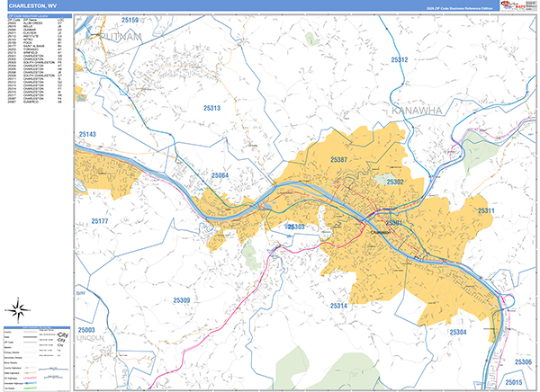Viewport: 540px width, 392px height.
Task: Click ZIP label 25177 on map
Action: (x=100, y=221)
